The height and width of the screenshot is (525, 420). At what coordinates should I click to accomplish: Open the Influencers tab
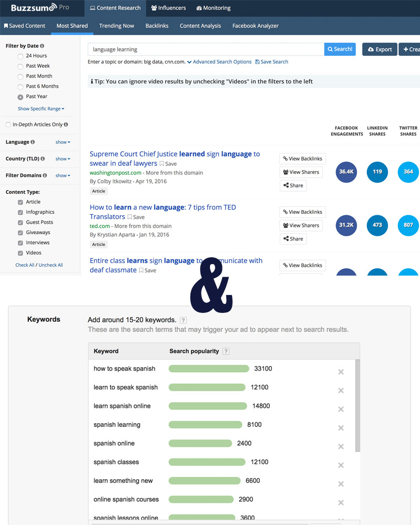pyautogui.click(x=169, y=8)
